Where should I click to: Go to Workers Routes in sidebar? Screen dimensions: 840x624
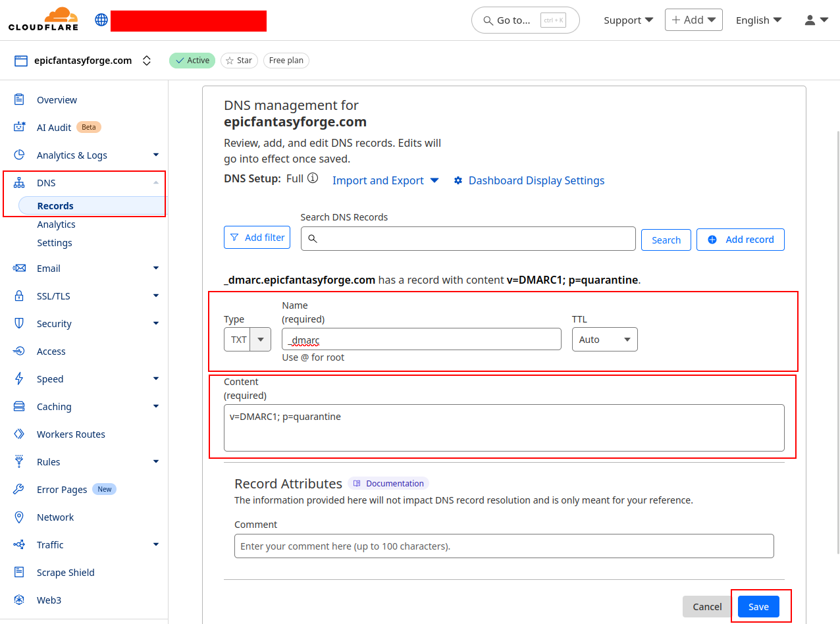click(71, 434)
